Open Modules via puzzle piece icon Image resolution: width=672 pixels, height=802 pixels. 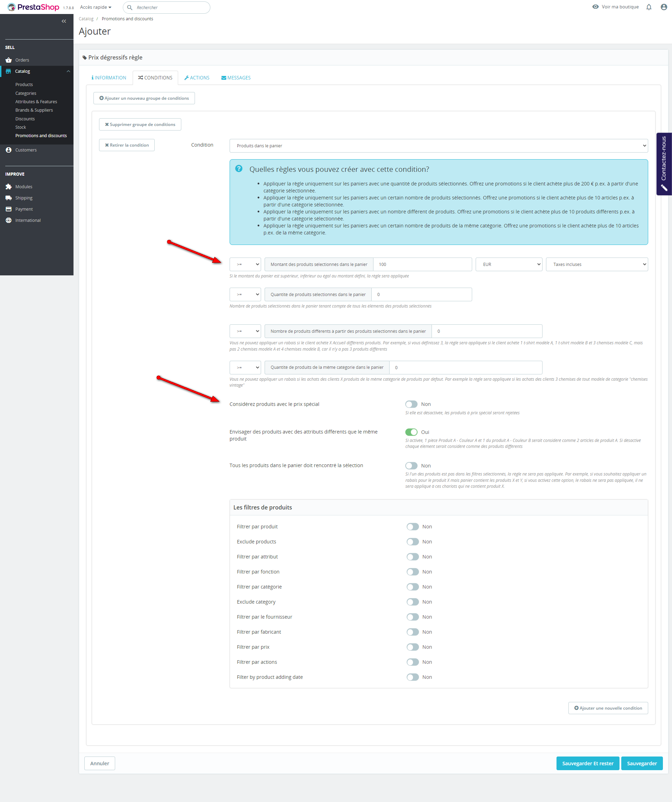[8, 187]
